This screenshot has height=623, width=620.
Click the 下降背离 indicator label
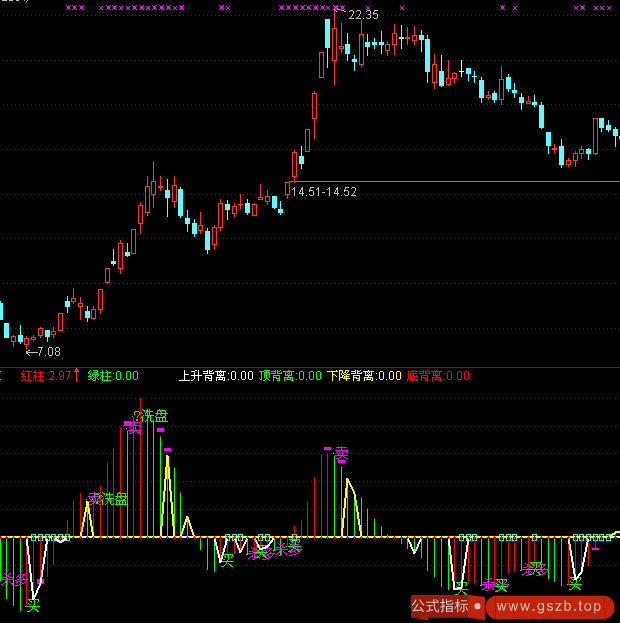click(x=364, y=376)
